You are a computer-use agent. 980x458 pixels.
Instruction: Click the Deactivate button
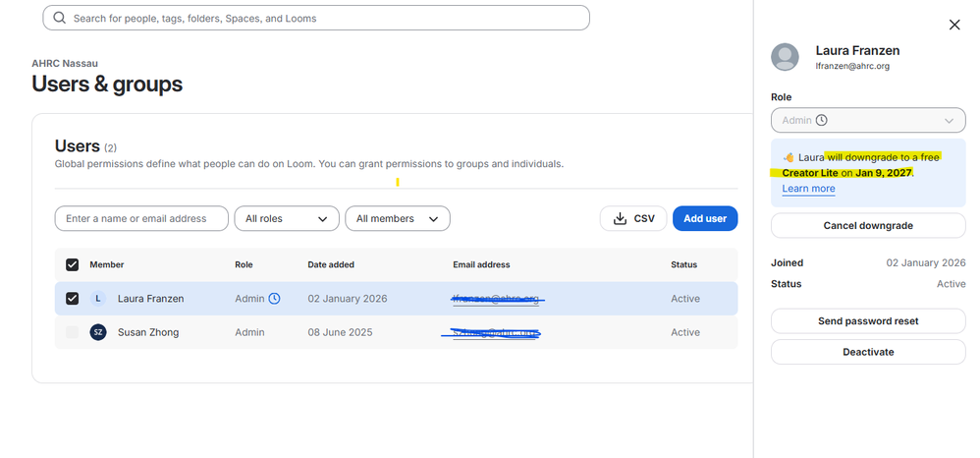(x=868, y=352)
